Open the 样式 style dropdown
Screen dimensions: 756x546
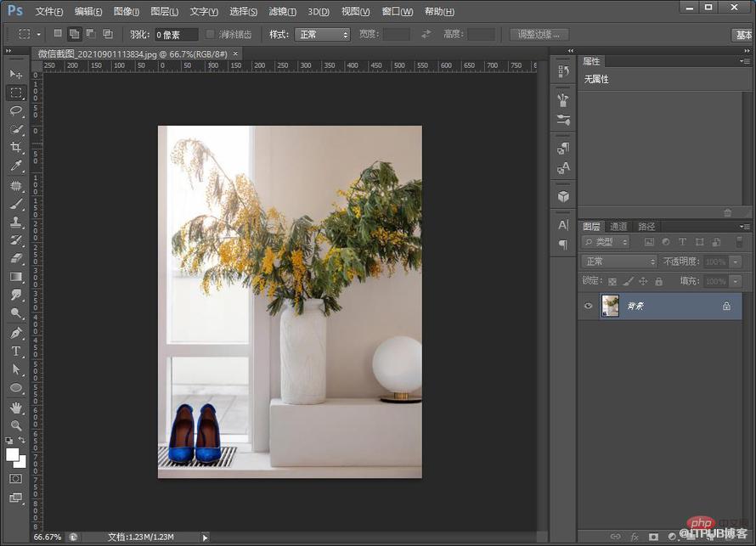[322, 34]
